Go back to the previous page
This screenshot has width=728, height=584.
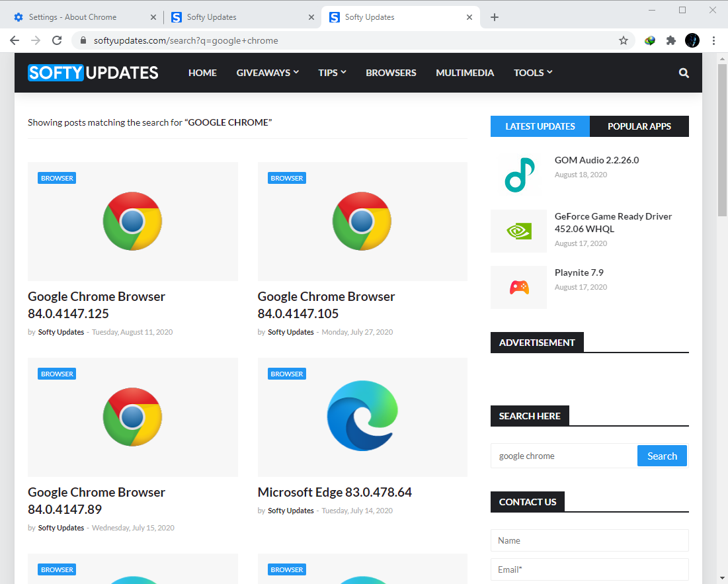point(15,40)
